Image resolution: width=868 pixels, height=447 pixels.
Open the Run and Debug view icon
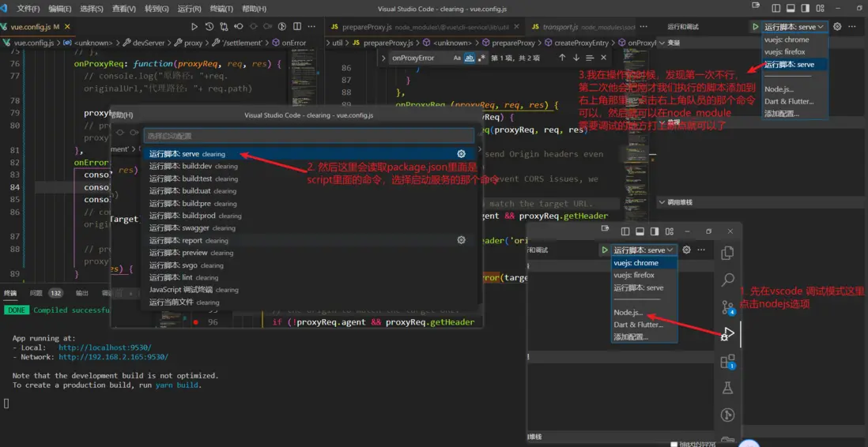tap(728, 334)
